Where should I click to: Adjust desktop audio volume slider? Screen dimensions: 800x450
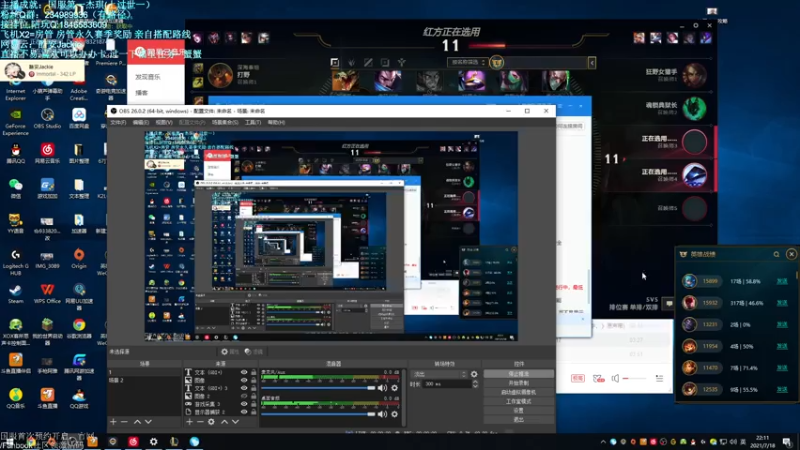[x=318, y=414]
